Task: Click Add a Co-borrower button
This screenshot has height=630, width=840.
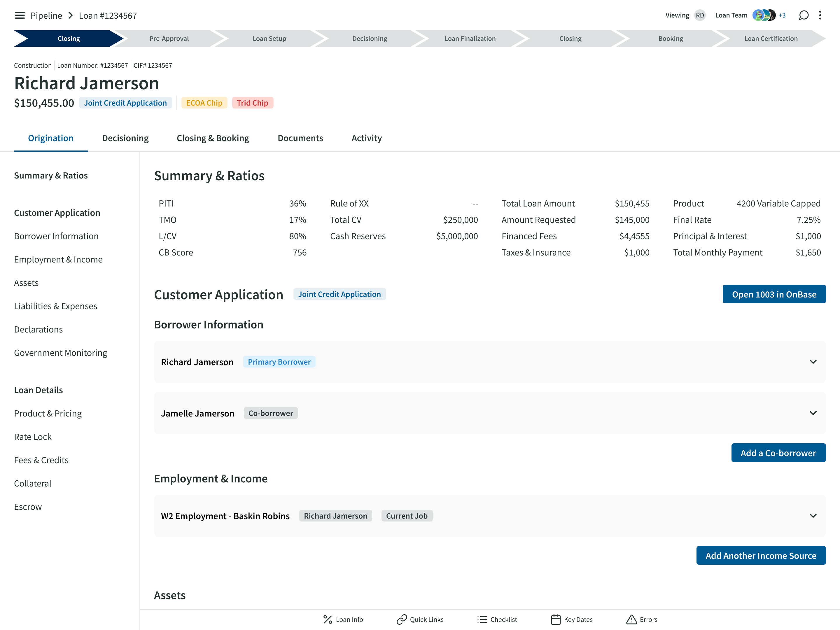Action: click(x=778, y=453)
